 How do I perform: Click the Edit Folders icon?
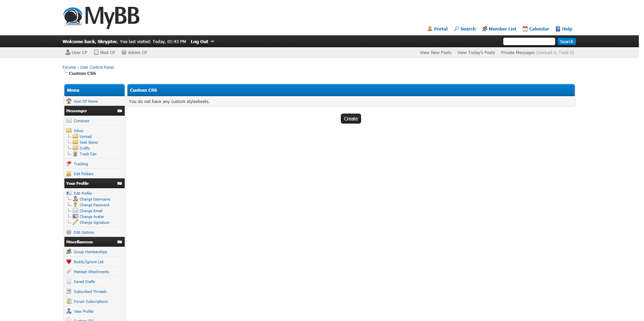[69, 174]
